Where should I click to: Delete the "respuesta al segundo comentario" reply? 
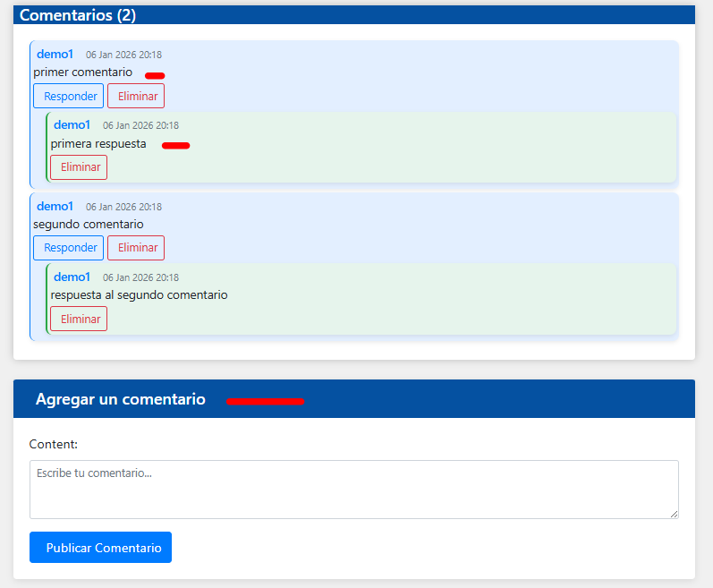[x=79, y=319]
